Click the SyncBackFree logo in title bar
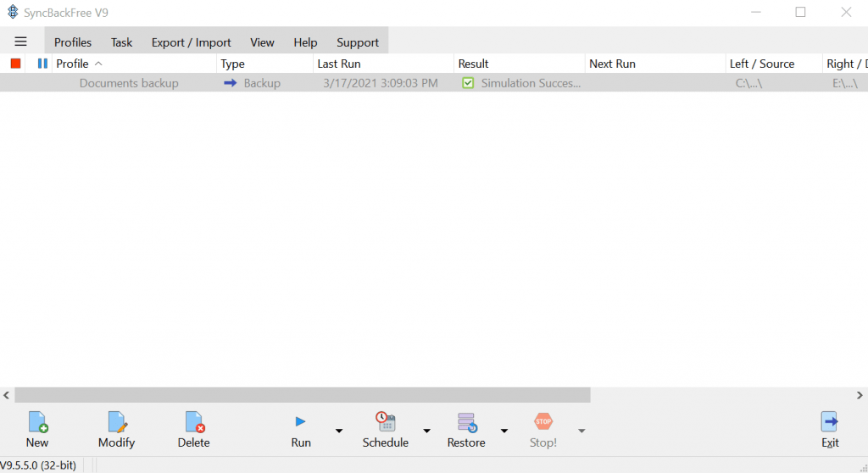This screenshot has height=473, width=868. pos(12,12)
